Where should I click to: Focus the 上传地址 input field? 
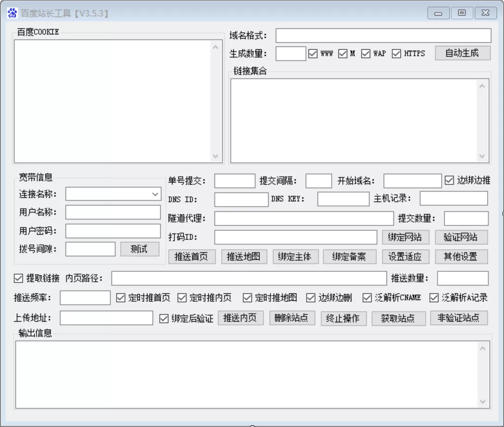106,318
